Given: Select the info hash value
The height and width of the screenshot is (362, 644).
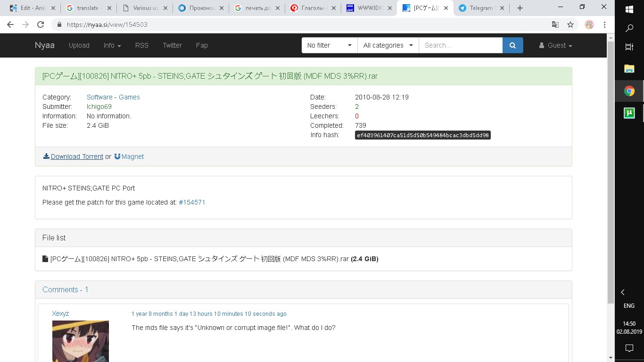Looking at the screenshot, I should click(x=423, y=135).
